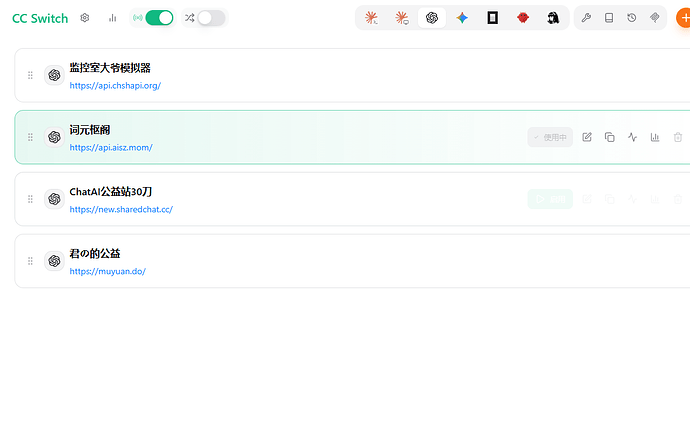This screenshot has width=690, height=424.
Task: Enable the shuffle failover toggle switch
Action: click(x=211, y=18)
